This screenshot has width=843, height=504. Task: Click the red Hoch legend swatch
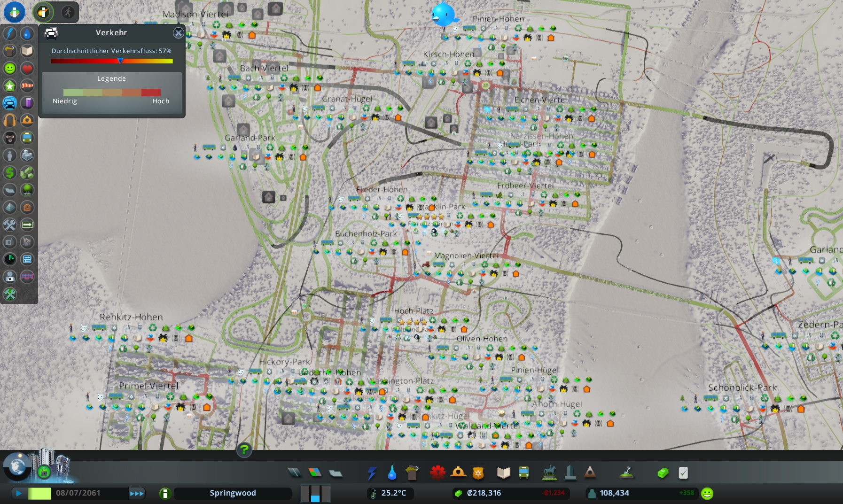click(151, 93)
